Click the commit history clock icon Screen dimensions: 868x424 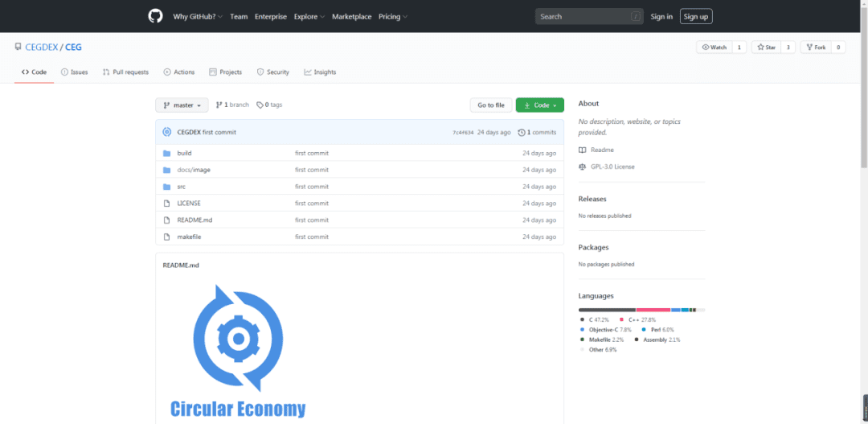pos(522,133)
